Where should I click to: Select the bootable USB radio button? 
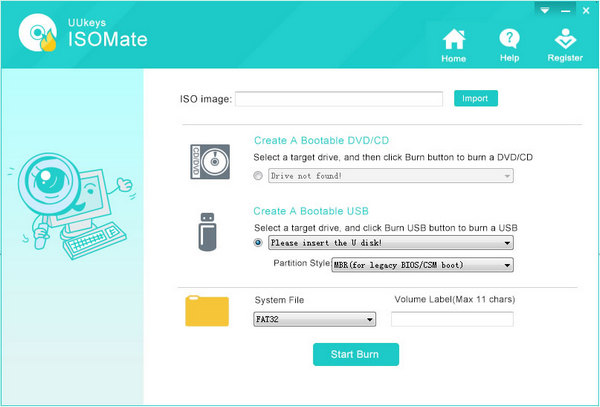(x=259, y=243)
